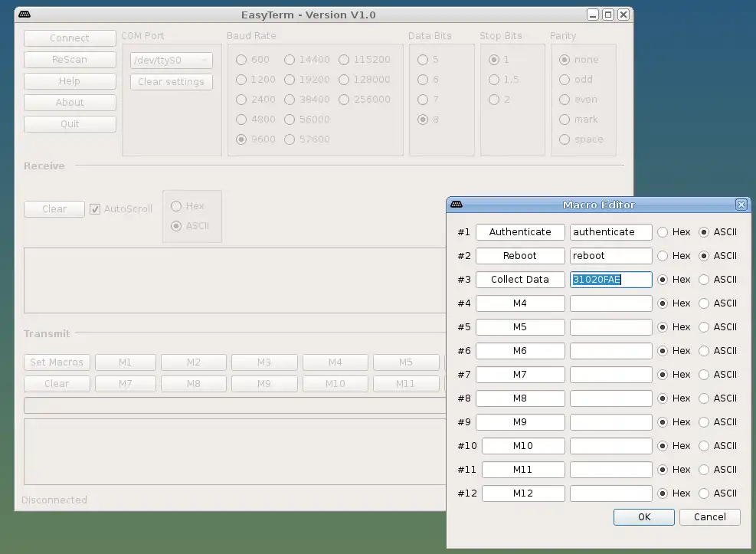The width and height of the screenshot is (756, 554).
Task: Set macro #2 format to Hex
Action: 663,256
